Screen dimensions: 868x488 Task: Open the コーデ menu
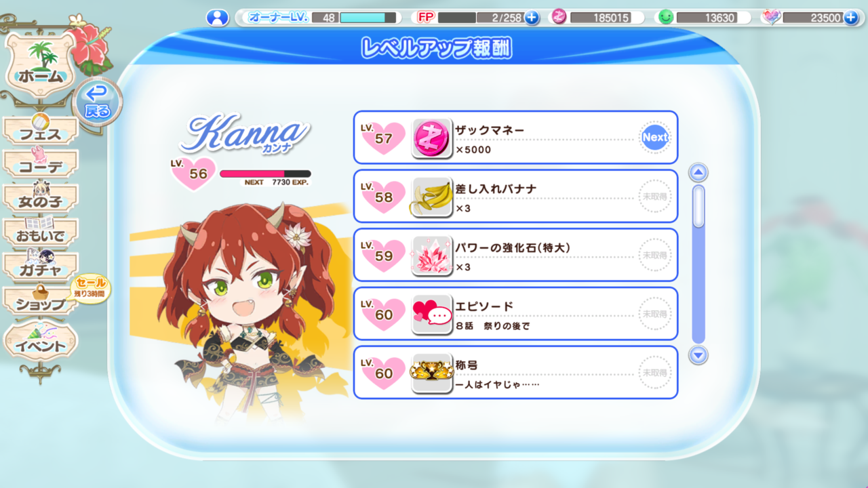pos(41,163)
